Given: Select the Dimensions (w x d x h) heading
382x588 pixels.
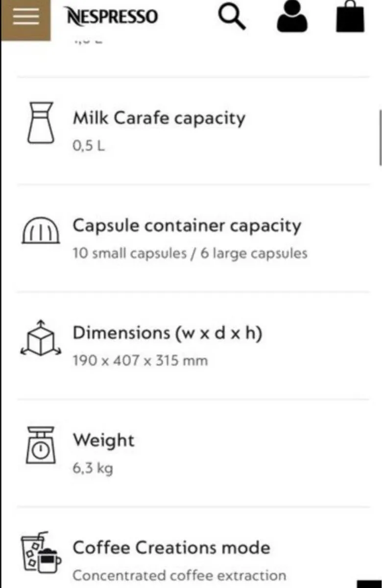Looking at the screenshot, I should (x=167, y=333).
